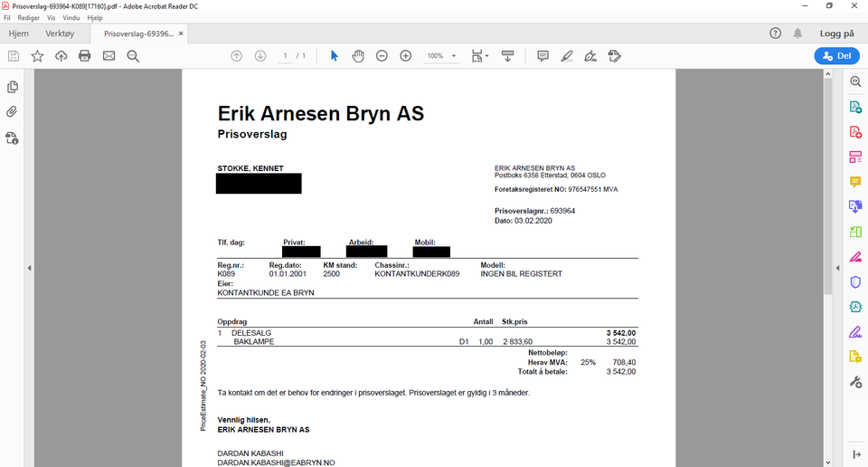Open Comment tool in right pane
Viewport: 868px width, 467px height.
coord(856,182)
